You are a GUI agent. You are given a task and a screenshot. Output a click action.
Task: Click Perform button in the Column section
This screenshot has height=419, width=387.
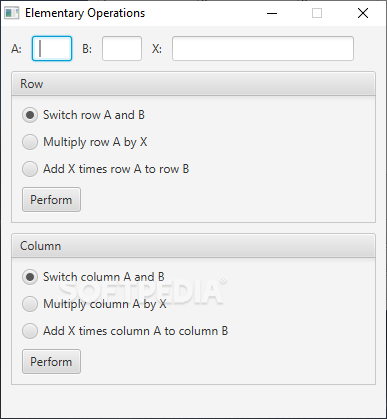point(51,362)
